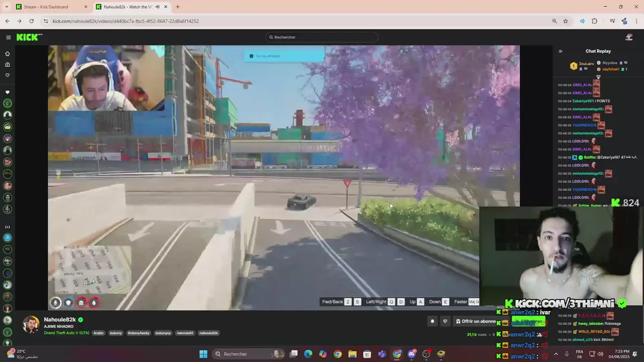The image size is (644, 362).
Task: Launch Microsoft Edge from the taskbar
Action: 308,354
